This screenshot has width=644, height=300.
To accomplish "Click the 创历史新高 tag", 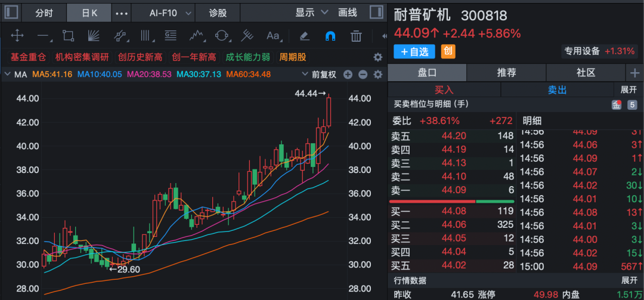I will (x=140, y=57).
